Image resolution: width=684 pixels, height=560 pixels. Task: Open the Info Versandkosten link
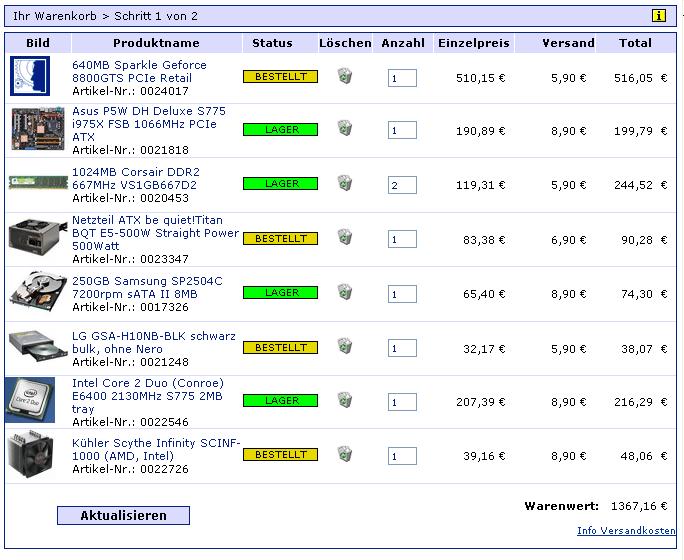[626, 530]
